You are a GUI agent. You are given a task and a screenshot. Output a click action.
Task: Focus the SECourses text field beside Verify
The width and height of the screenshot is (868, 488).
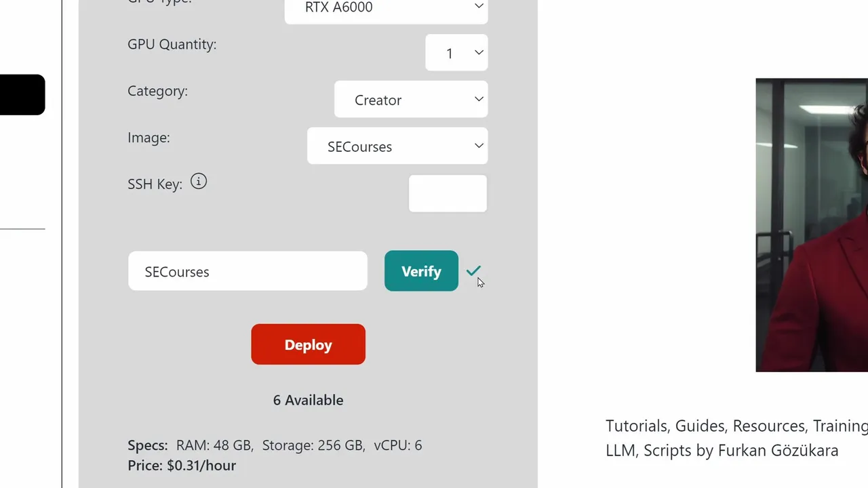(x=248, y=272)
